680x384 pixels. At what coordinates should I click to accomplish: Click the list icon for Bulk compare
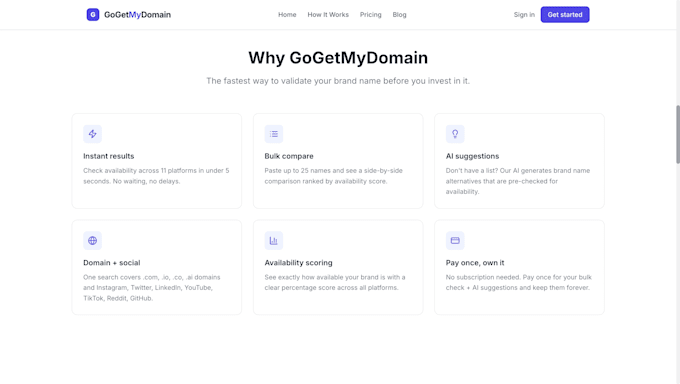274,134
